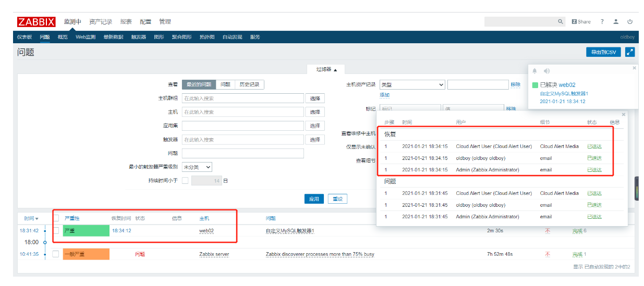
Task: Click the 完成 1 actions link
Action: click(579, 254)
